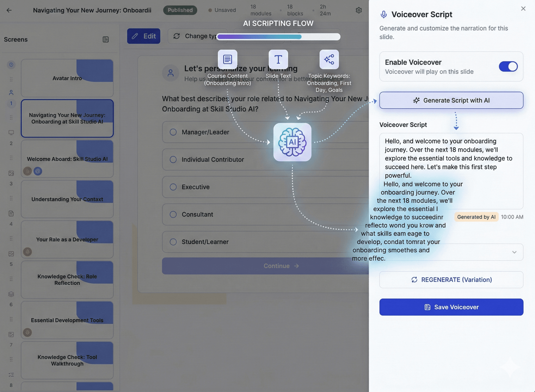Click the microphone icon beside Voiceover Script
Screen dimensions: 535x392
[383, 14]
